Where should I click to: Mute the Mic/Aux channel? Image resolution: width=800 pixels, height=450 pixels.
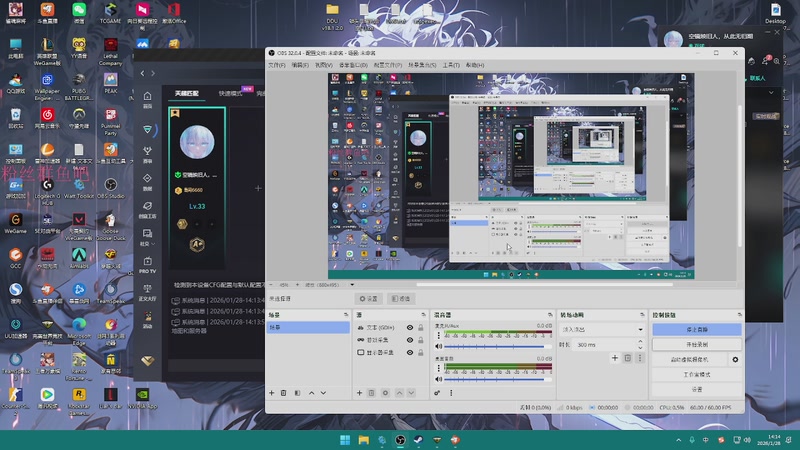(x=438, y=346)
